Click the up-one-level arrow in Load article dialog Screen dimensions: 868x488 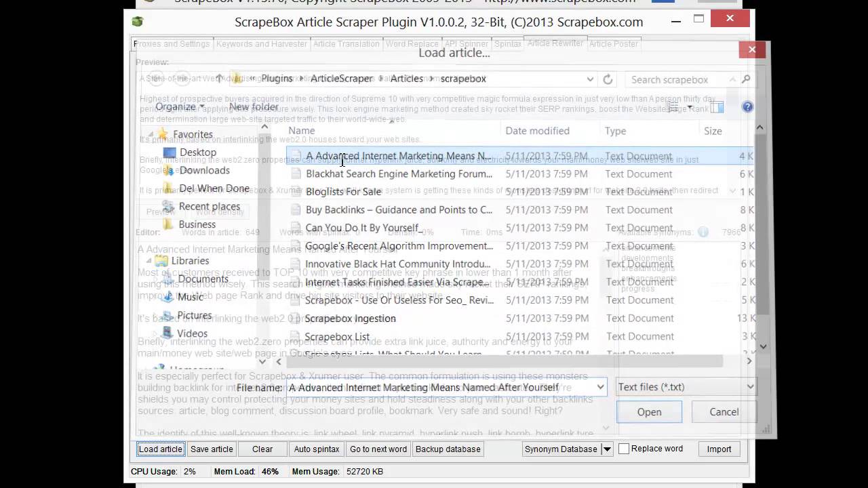[x=219, y=79]
